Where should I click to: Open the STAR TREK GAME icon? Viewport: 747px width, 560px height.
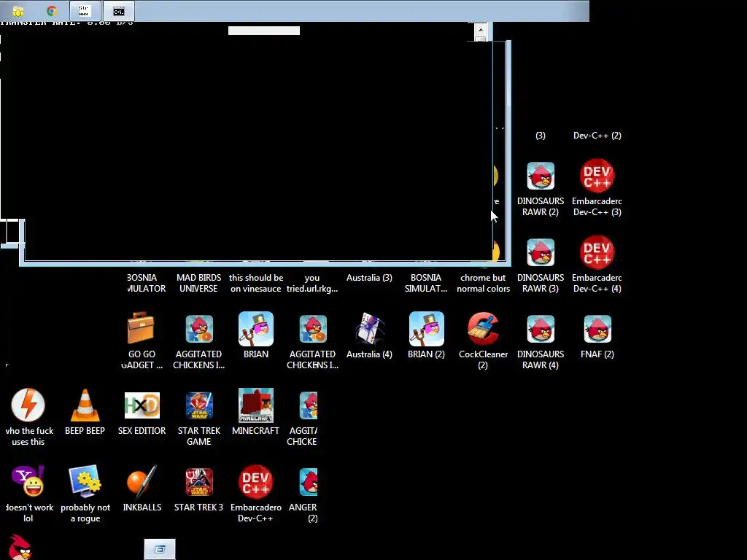click(x=199, y=405)
